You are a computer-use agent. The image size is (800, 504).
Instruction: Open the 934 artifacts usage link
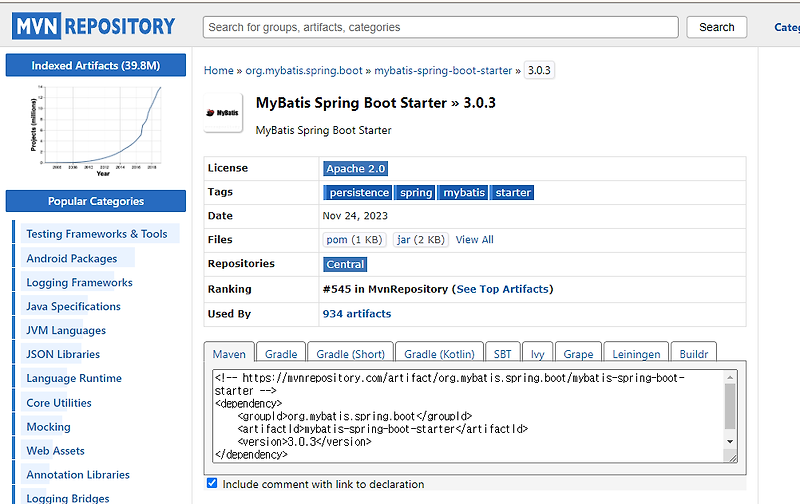click(x=357, y=314)
